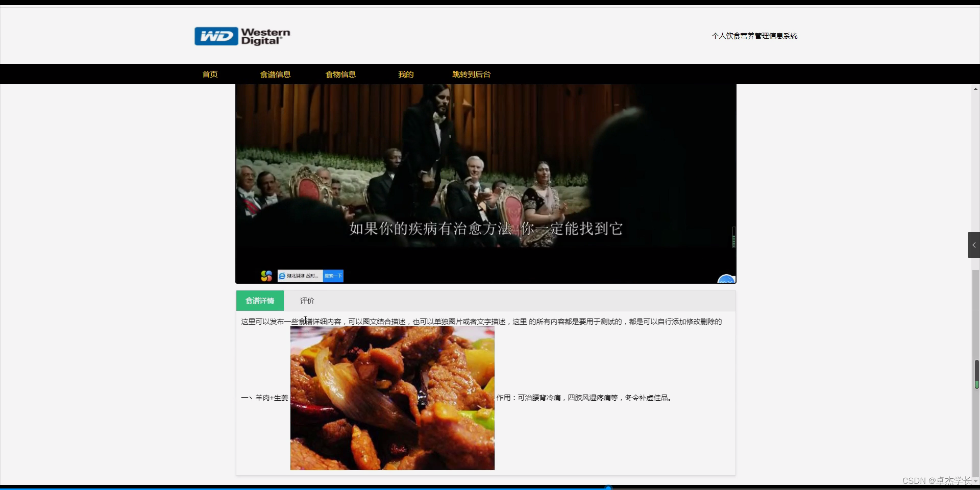This screenshot has width=980, height=490.
Task: Click 跳转到后台 to enter the admin backend
Action: tap(471, 75)
